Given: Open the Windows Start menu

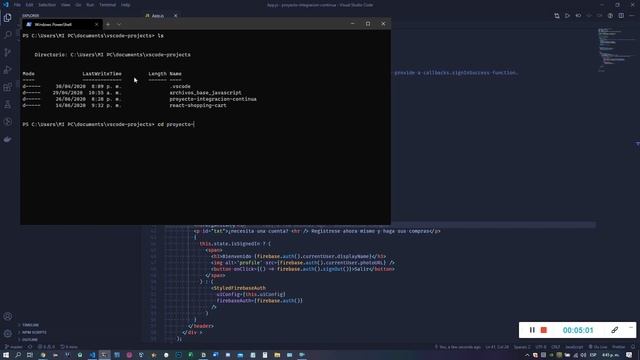Looking at the screenshot, I should point(6,355).
